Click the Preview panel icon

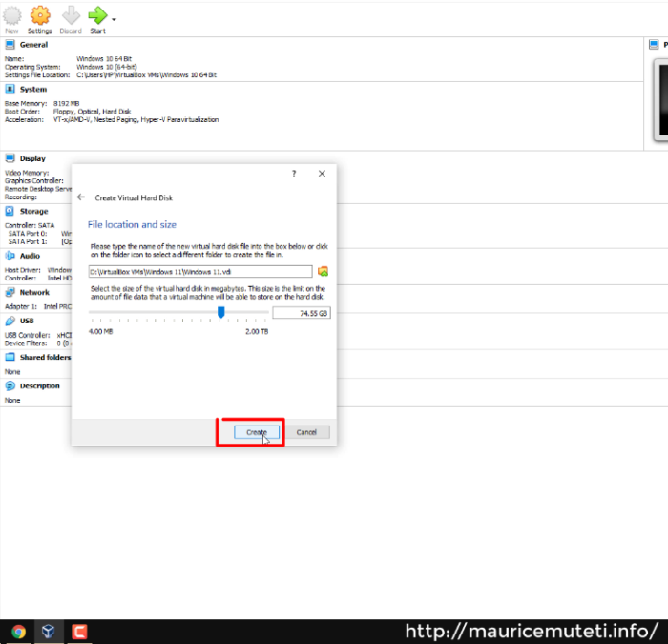pos(654,45)
